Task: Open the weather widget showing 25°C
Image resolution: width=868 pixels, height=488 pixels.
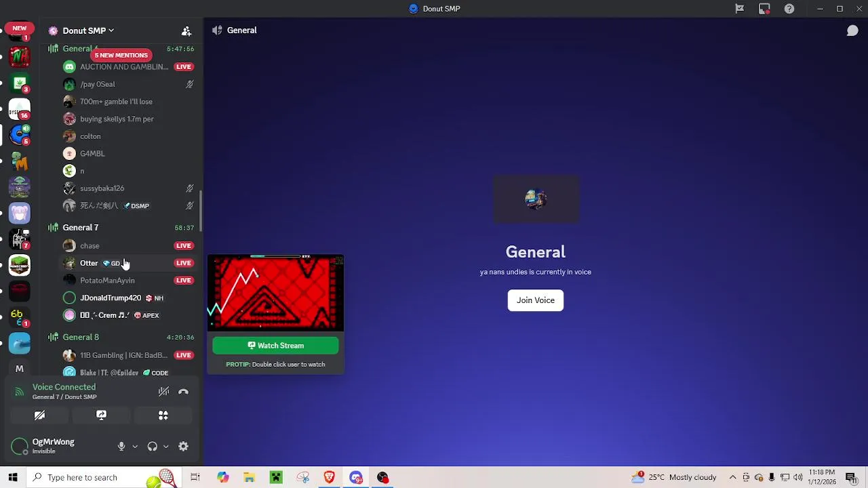Action: pyautogui.click(x=673, y=477)
